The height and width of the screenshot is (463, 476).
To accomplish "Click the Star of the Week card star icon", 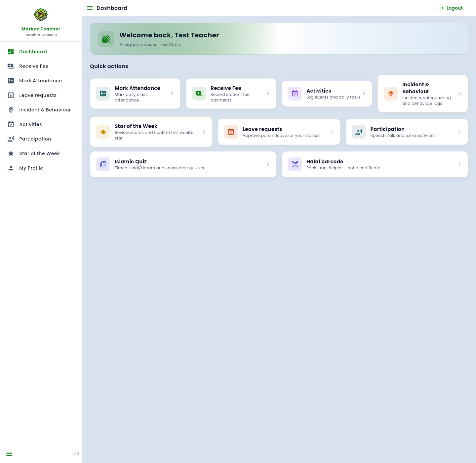I will point(103,132).
